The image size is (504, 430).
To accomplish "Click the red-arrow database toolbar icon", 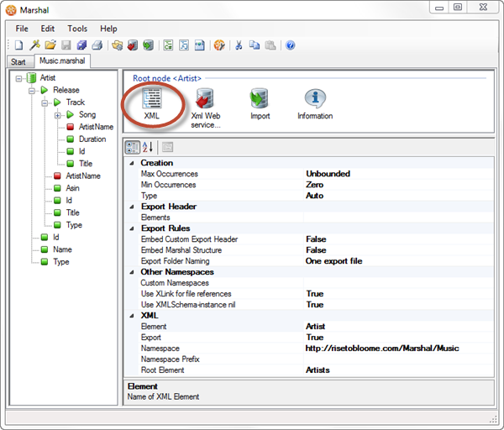I will point(133,45).
